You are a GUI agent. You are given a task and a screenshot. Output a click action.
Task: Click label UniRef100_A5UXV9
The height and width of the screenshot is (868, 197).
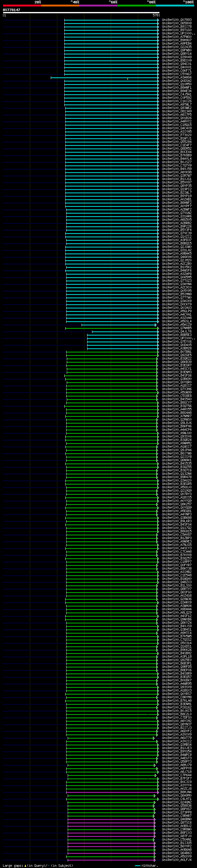pyautogui.click(x=177, y=856)
